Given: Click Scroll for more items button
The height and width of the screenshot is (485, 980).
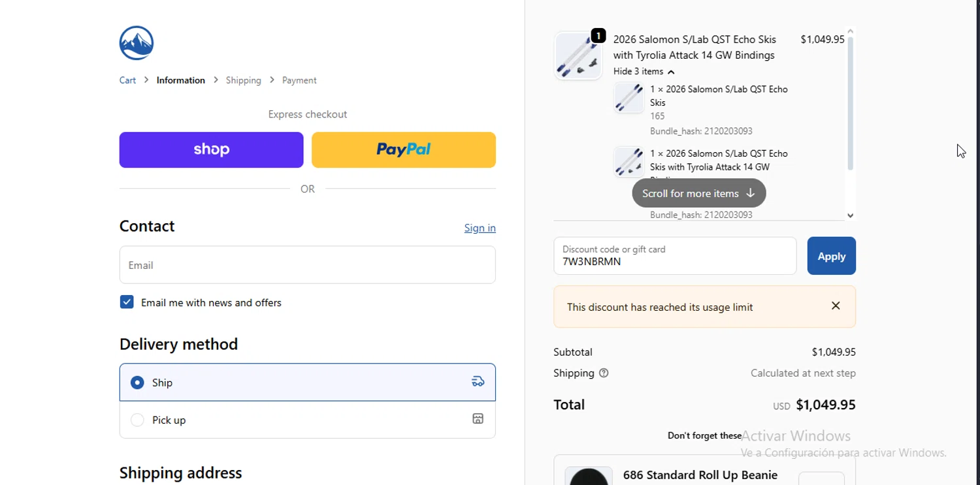Looking at the screenshot, I should 698,193.
